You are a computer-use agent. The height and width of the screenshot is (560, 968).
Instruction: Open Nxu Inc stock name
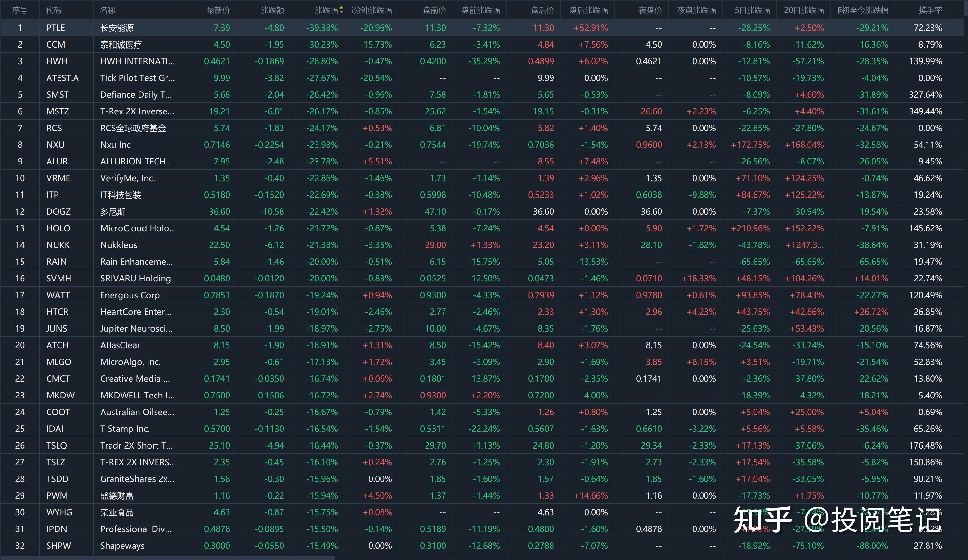[x=115, y=145]
